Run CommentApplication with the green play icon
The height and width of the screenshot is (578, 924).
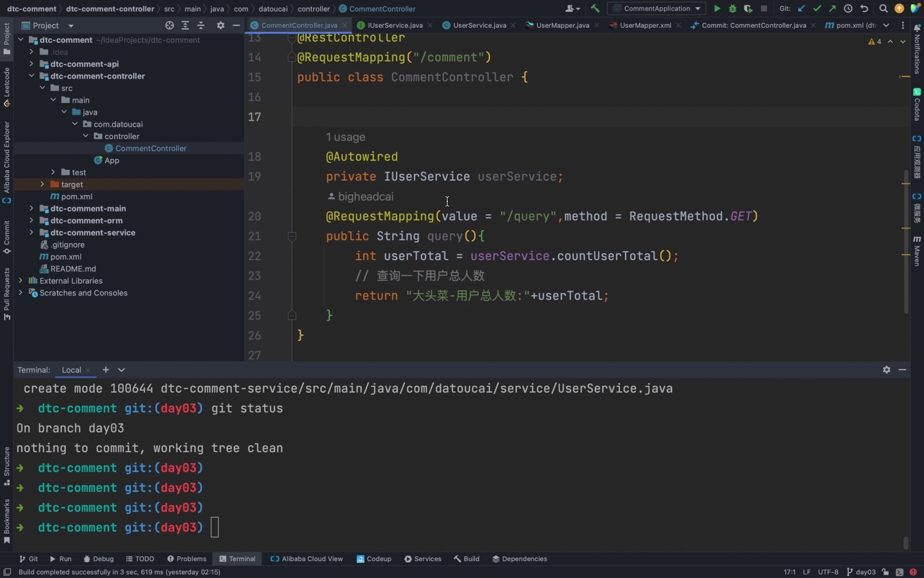717,9
